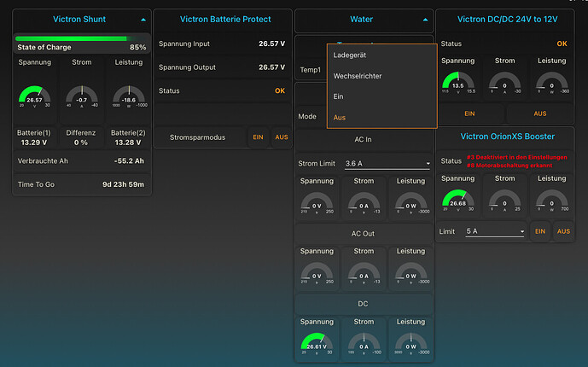588x367 pixels.
Task: Click the DC section header
Action: 363,304
